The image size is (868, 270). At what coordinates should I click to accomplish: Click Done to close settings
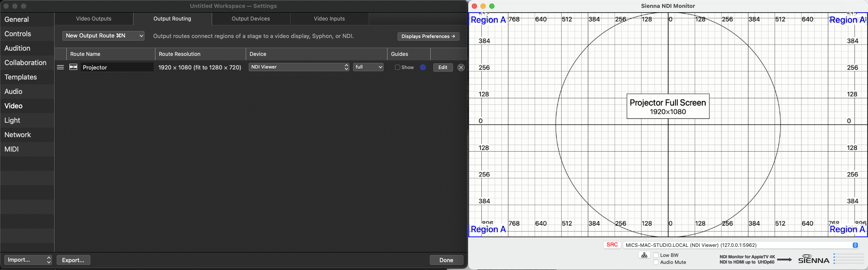coord(446,260)
